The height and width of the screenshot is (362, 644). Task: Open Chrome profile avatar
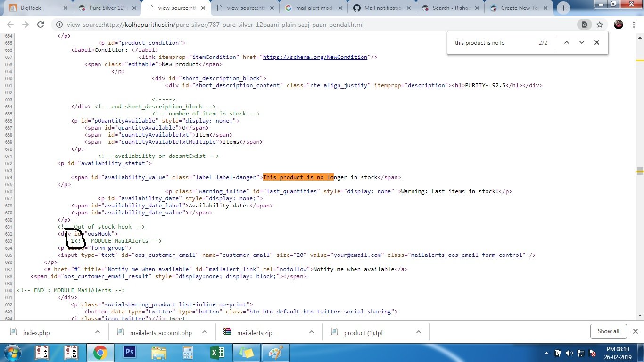[x=619, y=25]
